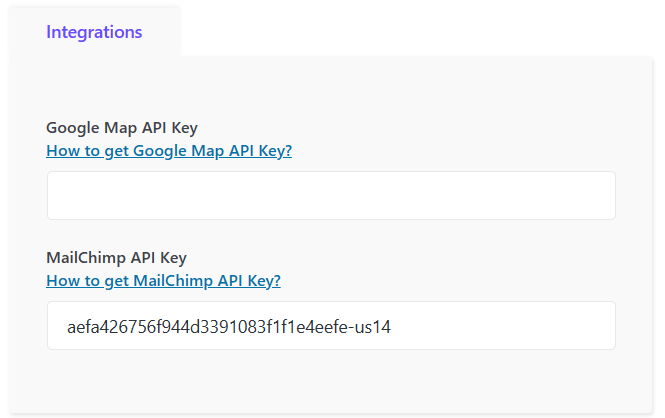
Task: Click the purple Integrations heading
Action: click(x=94, y=32)
